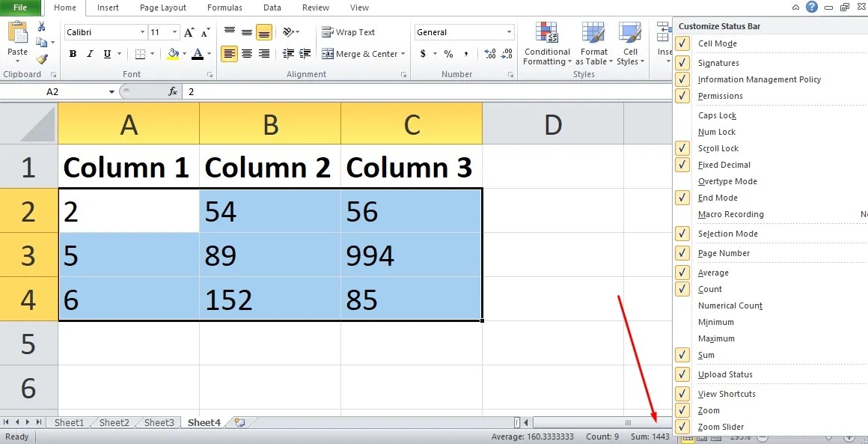Screen dimensions: 868x444
Task: Apply the Percent Style format
Action: coord(447,54)
